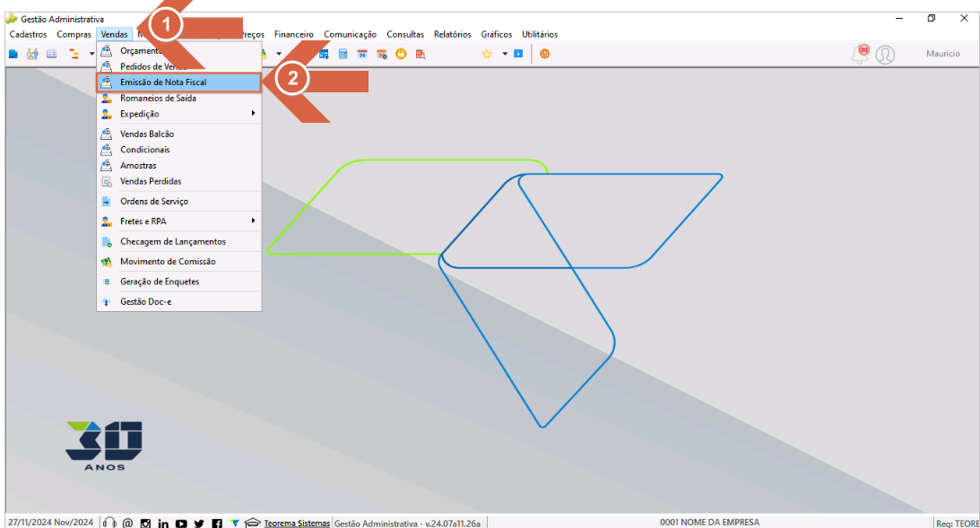The image size is (980, 528).
Task: Expand the Expedição submenu
Action: (x=178, y=114)
